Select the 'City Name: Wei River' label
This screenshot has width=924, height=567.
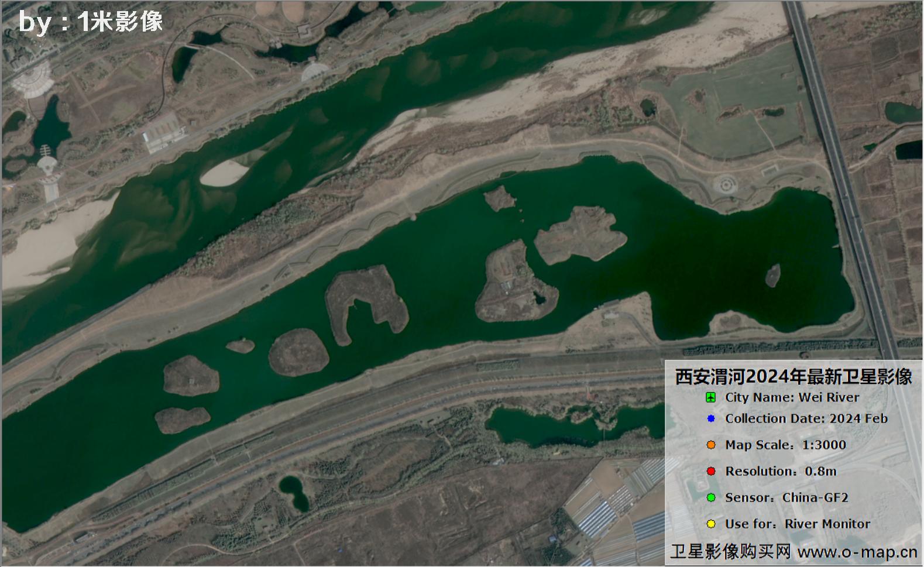pos(792,397)
